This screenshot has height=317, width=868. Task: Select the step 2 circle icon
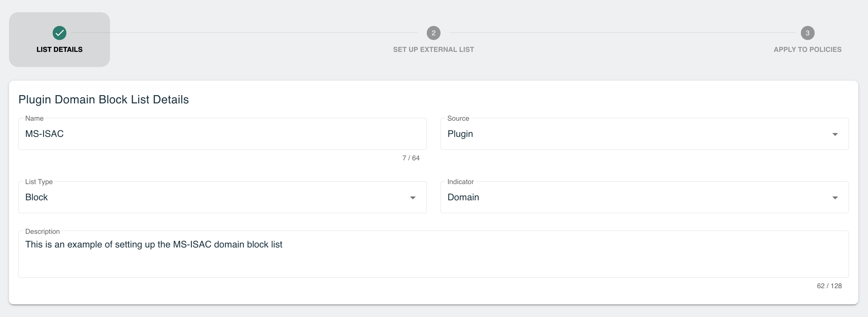pyautogui.click(x=434, y=33)
